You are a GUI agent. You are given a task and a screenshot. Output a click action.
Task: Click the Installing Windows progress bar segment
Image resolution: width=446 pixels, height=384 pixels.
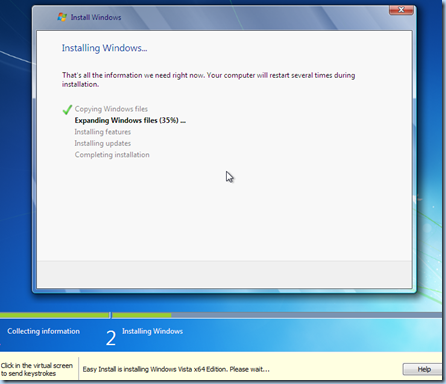coord(277,315)
